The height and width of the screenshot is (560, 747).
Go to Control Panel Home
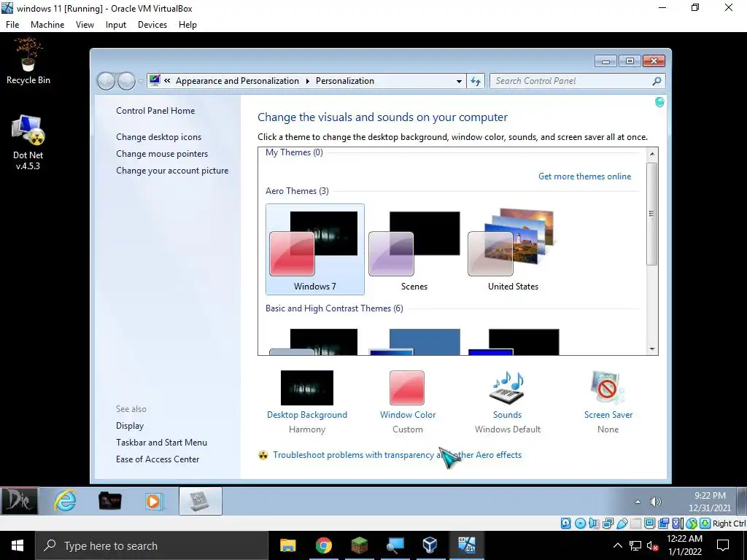pyautogui.click(x=155, y=111)
